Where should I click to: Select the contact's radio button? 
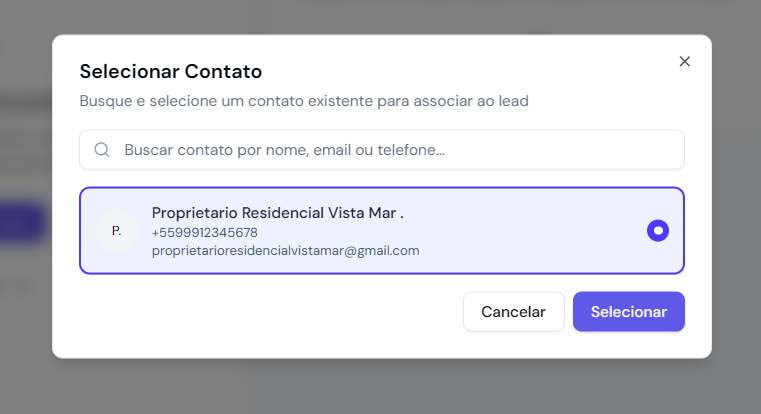(658, 231)
